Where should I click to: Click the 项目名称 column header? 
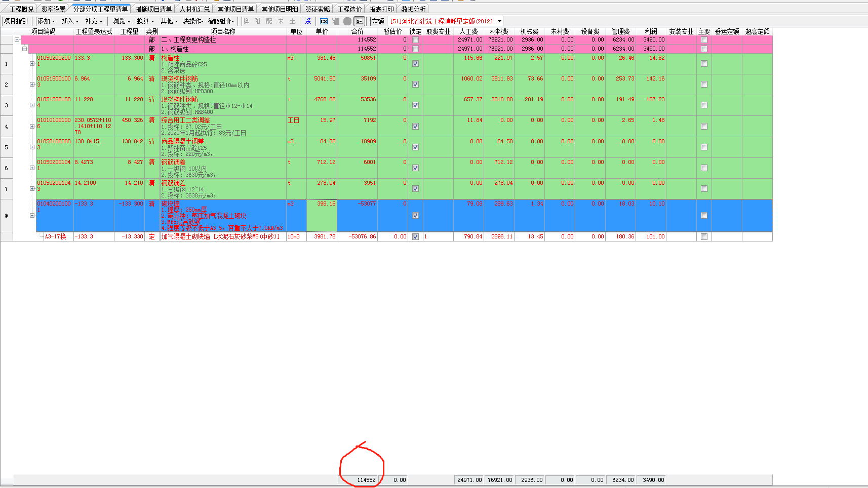[x=223, y=31]
